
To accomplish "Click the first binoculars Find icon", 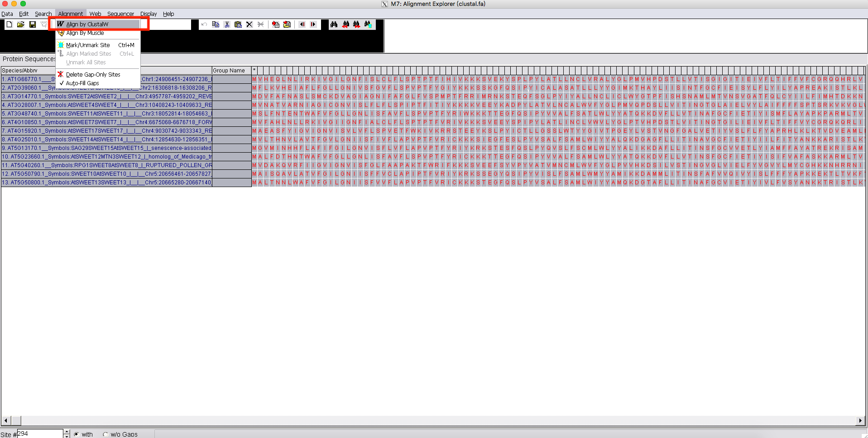I will 334,24.
